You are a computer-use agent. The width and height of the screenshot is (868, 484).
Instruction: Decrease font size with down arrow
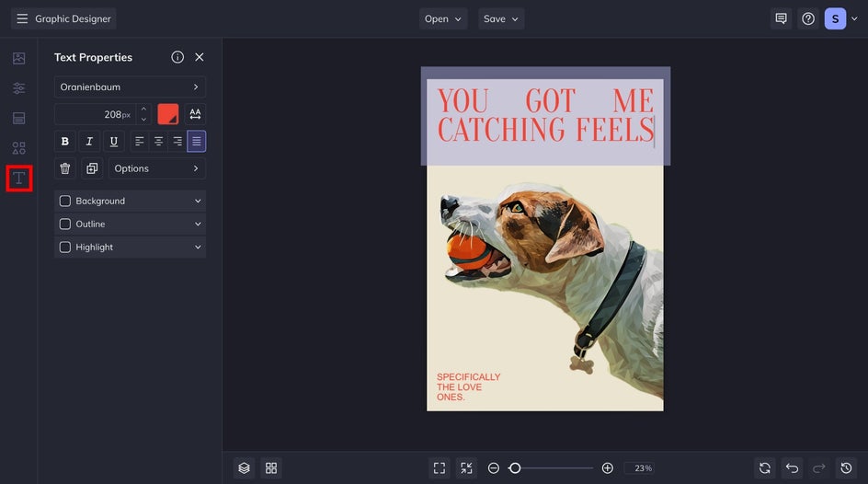pos(143,119)
